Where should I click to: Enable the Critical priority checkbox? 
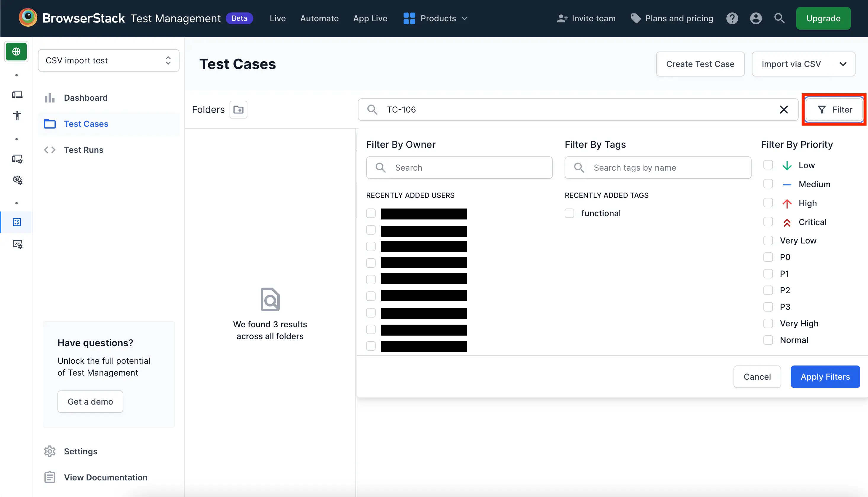pos(768,222)
